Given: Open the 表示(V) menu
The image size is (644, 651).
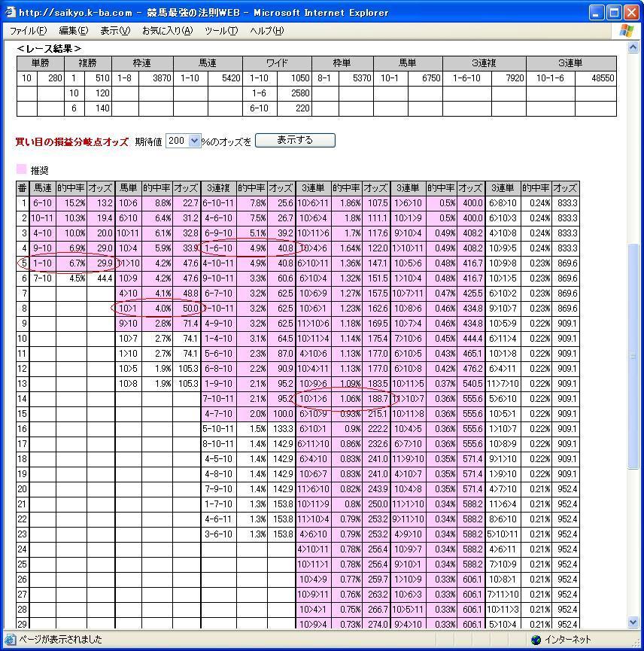Looking at the screenshot, I should 115,31.
